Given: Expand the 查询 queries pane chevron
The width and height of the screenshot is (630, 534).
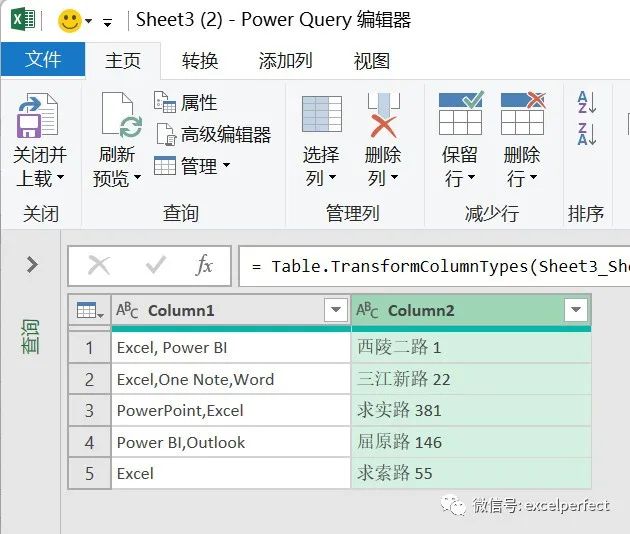Looking at the screenshot, I should pyautogui.click(x=32, y=264).
